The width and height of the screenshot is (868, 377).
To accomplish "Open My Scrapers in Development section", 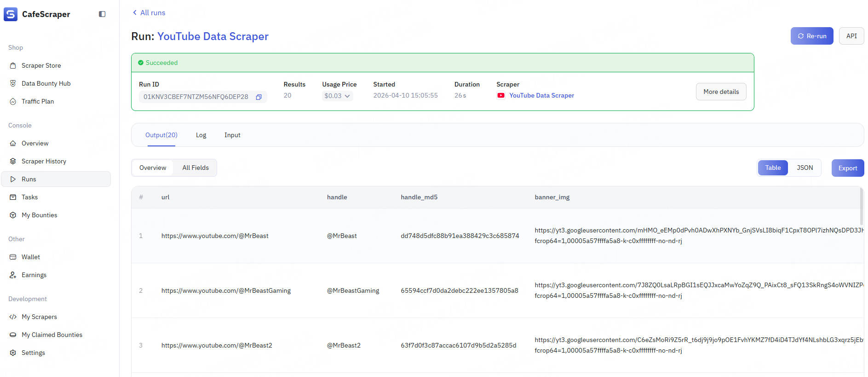I will click(x=39, y=317).
